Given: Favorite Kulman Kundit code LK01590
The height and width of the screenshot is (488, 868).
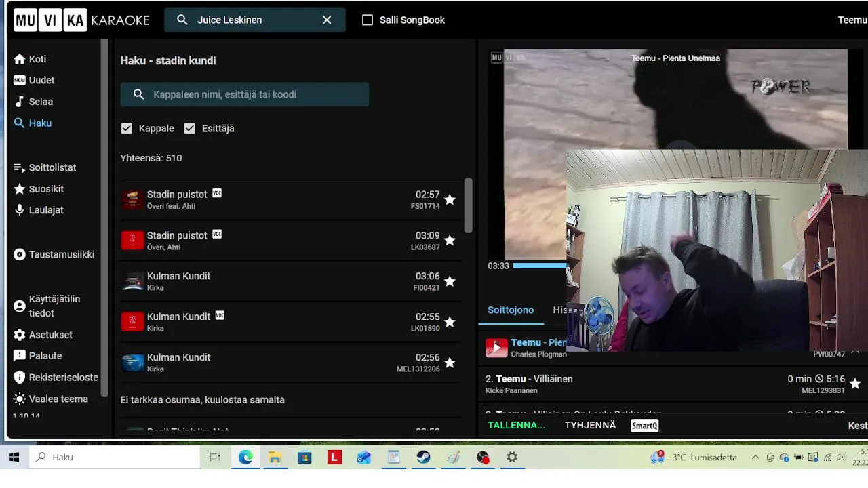Looking at the screenshot, I should click(450, 321).
